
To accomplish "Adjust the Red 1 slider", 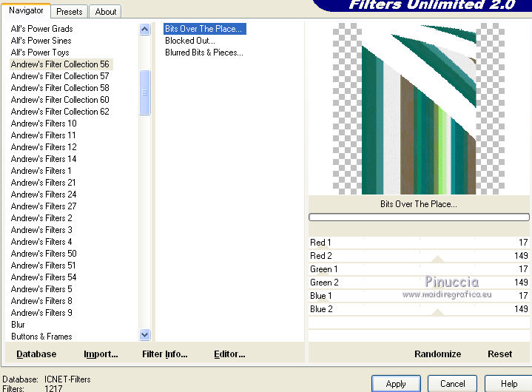I will pyautogui.click(x=419, y=243).
